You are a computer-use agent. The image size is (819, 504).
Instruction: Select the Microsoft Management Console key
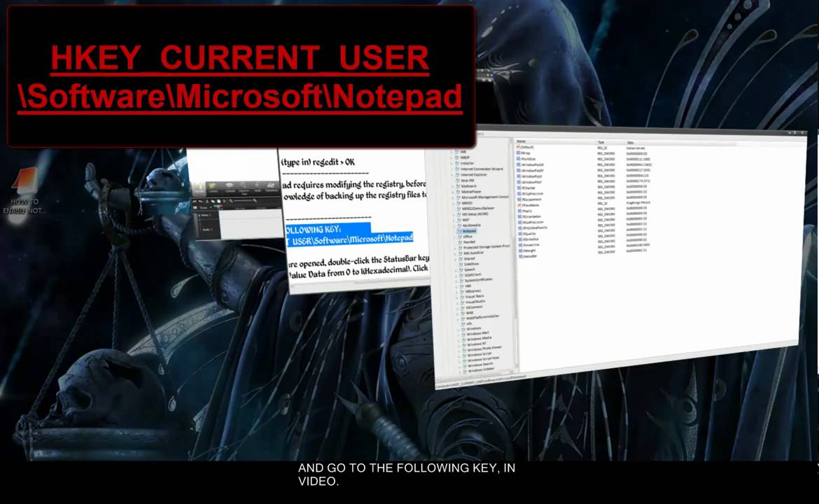[x=485, y=197]
